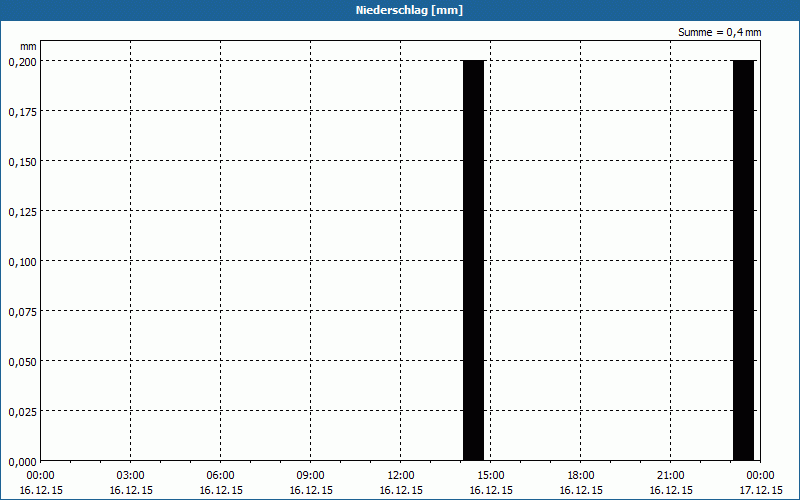Click the 0,125 y-axis value
The width and height of the screenshot is (800, 500).
[22, 212]
